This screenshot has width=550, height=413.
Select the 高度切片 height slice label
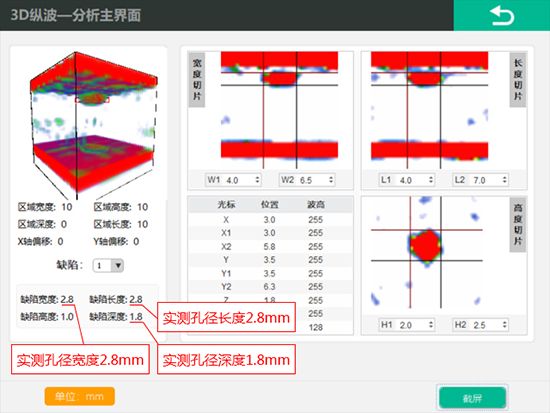pos(518,225)
